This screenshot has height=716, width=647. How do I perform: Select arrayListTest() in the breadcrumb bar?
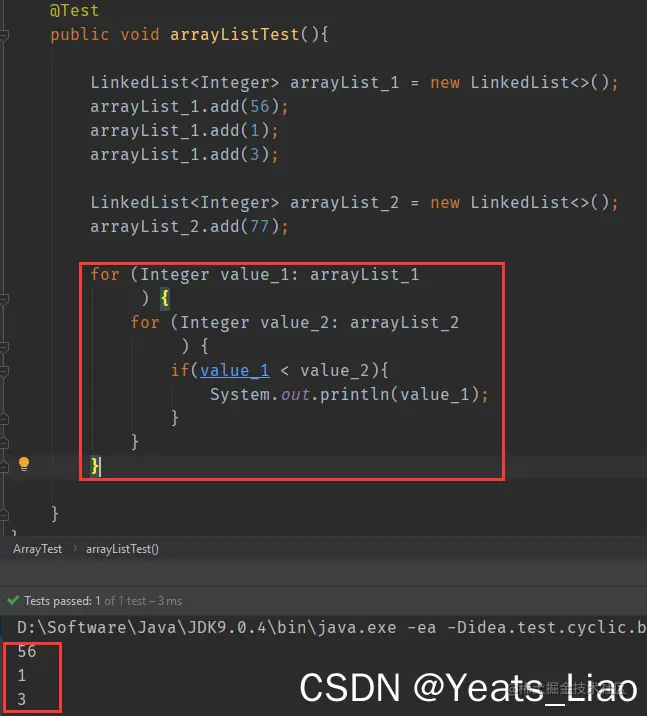click(122, 549)
